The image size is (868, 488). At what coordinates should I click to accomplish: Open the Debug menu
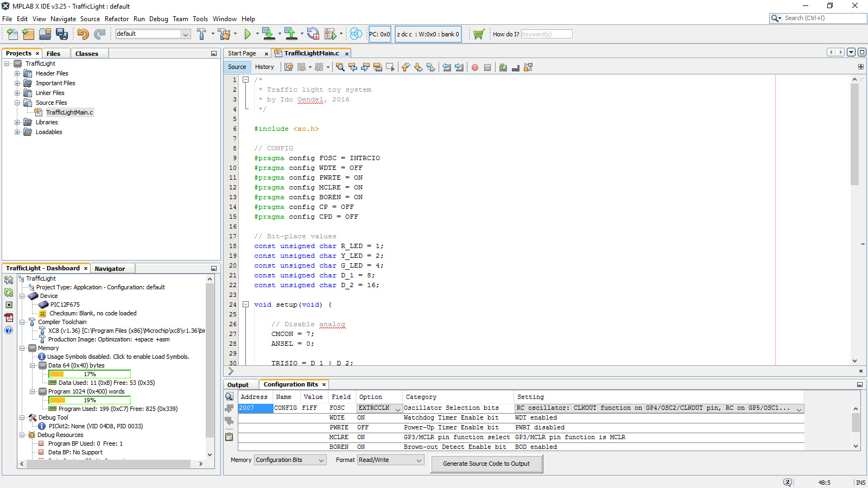click(159, 19)
